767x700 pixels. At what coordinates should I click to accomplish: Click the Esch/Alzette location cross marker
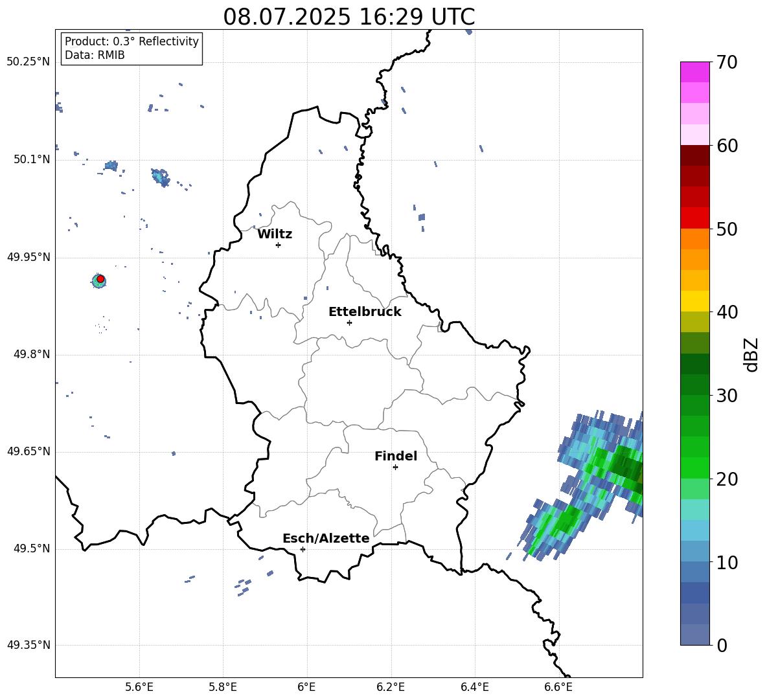click(x=303, y=549)
